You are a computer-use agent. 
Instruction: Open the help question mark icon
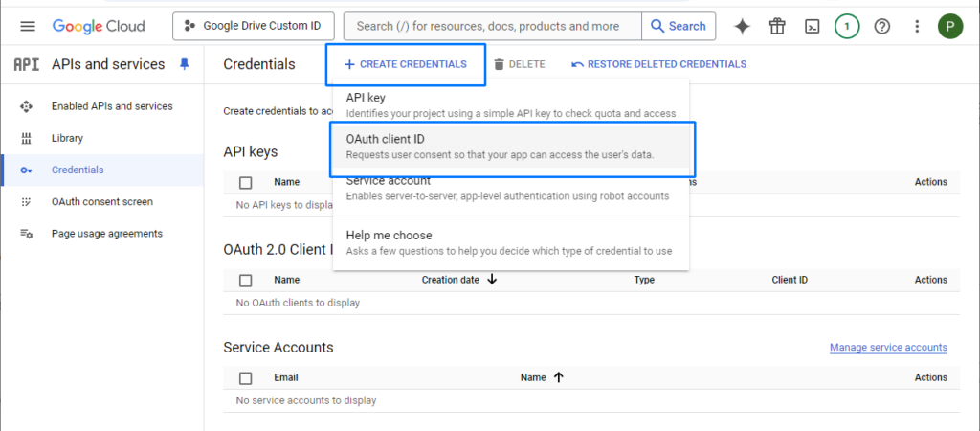(881, 26)
